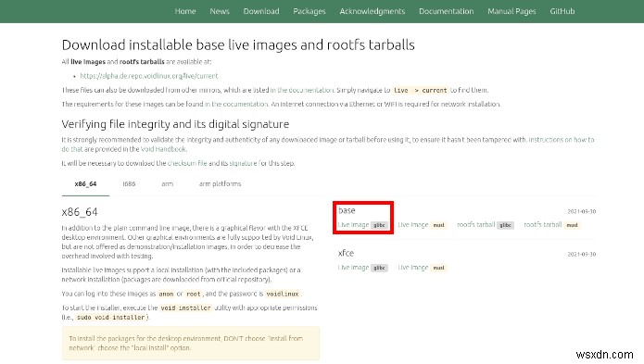Viewport: 644px width, 364px height.
Task: Open the 'Instructions on how to' link
Action: click(561, 140)
